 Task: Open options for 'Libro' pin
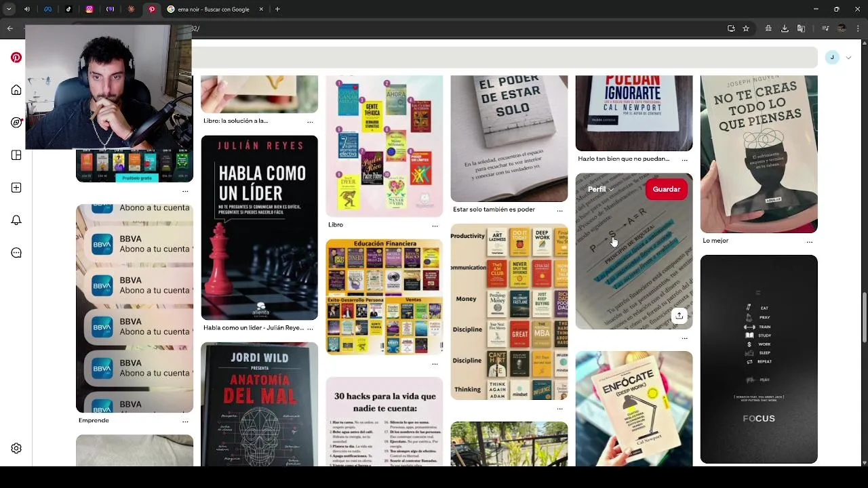coord(435,225)
